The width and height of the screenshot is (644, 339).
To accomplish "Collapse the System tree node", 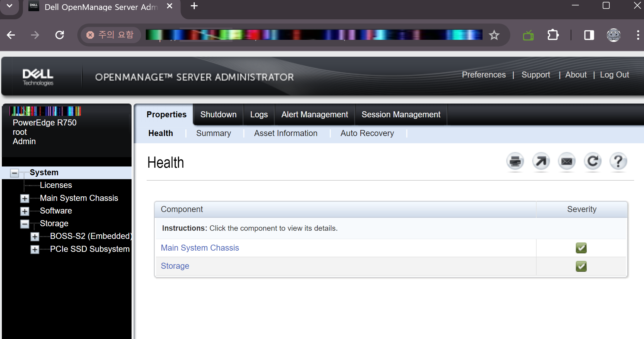I will tap(14, 173).
